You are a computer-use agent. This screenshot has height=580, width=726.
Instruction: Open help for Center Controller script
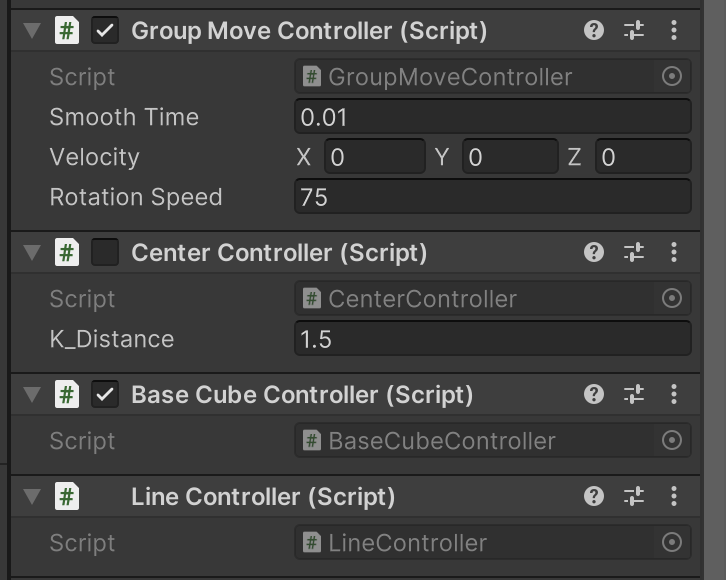click(x=594, y=252)
